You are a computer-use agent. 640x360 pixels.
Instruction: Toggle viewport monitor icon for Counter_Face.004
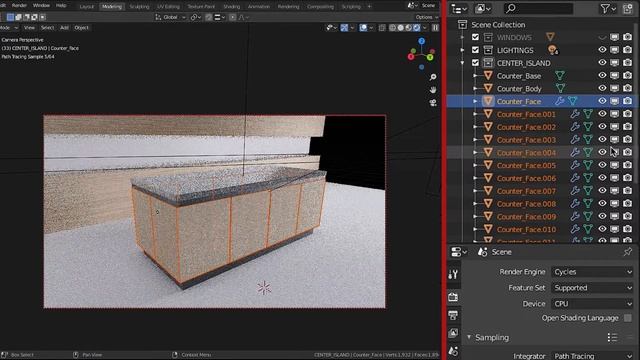614,153
